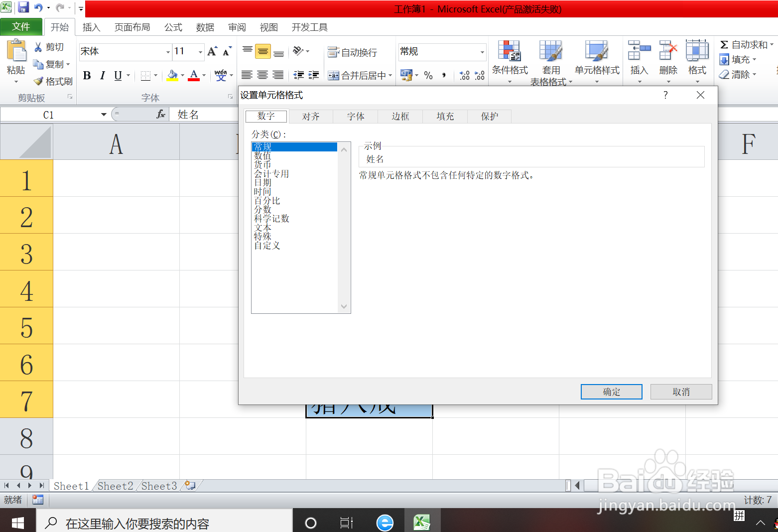Screen dimensions: 778x532
Task: Click the increase indent icon
Action: pos(314,75)
